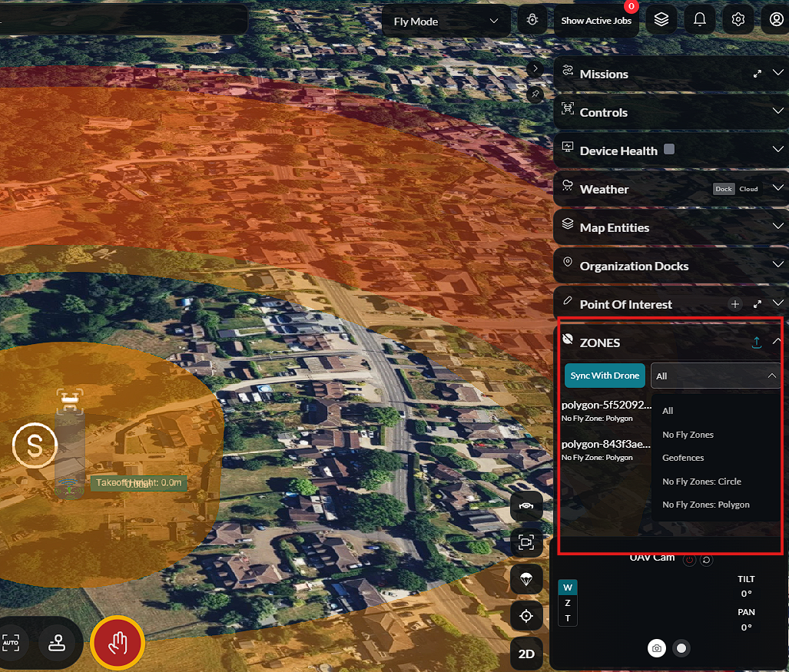Image resolution: width=789 pixels, height=672 pixels.
Task: Open the Missions panel header
Action: pyautogui.click(x=671, y=74)
